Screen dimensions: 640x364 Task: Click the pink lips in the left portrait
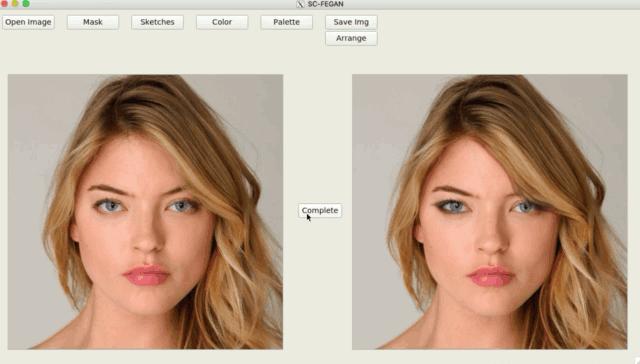(x=146, y=275)
